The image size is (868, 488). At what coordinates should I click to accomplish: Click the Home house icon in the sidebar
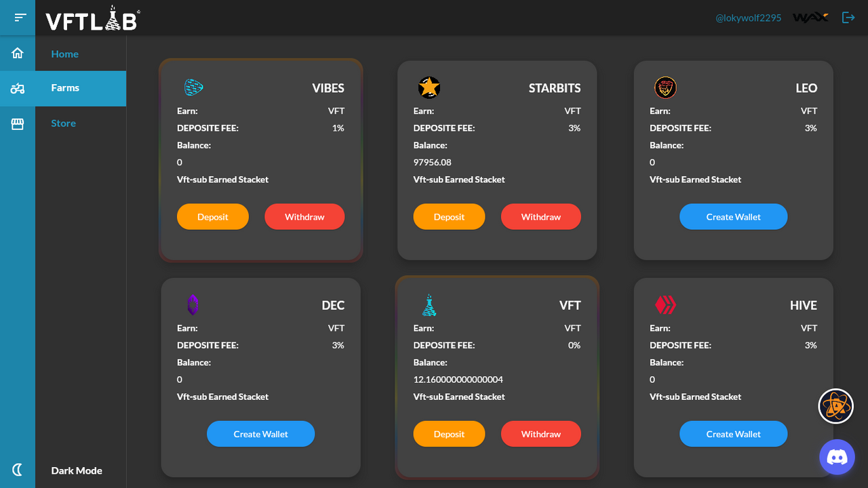tap(18, 53)
